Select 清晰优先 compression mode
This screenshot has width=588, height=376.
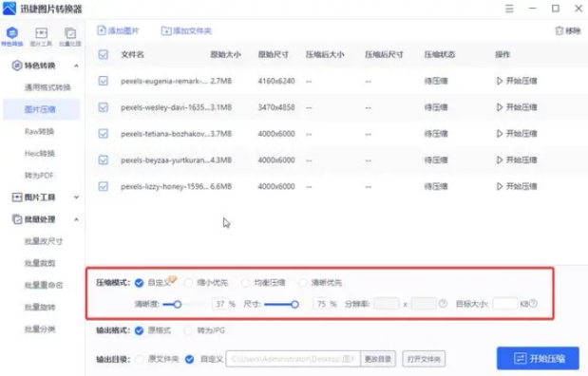click(x=302, y=283)
